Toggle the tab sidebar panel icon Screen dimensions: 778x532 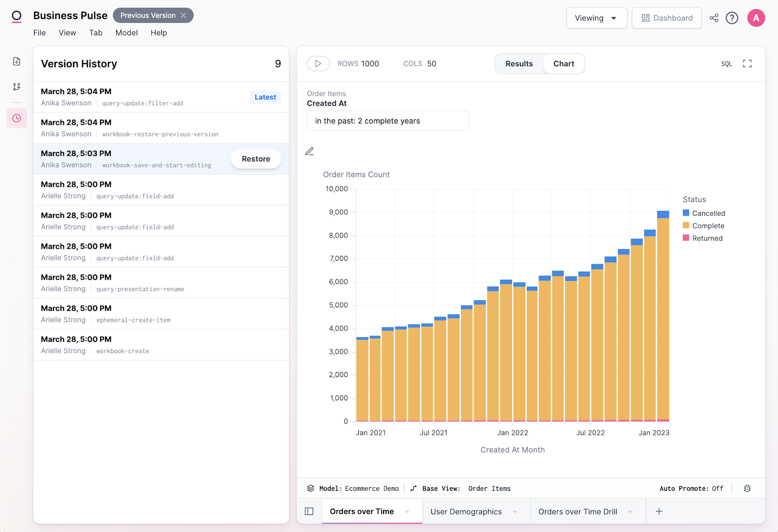coord(309,511)
